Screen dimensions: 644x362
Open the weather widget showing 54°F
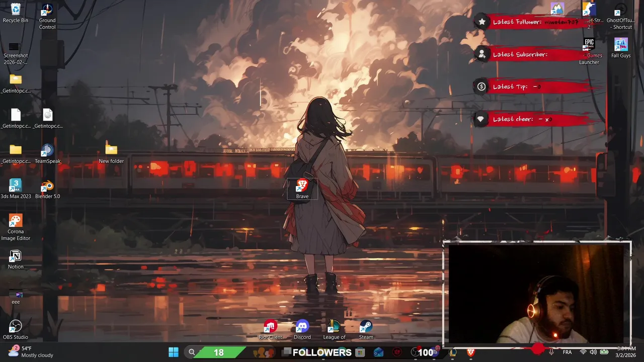pyautogui.click(x=30, y=351)
